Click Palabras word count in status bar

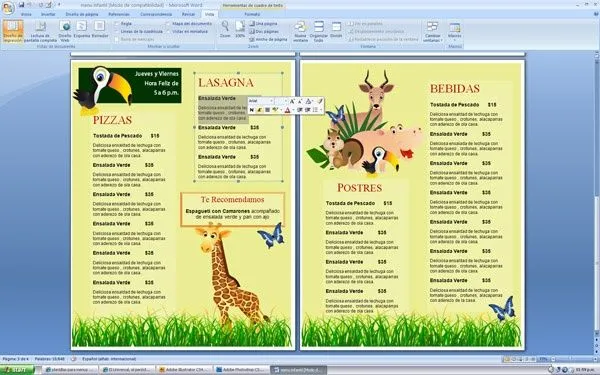click(x=50, y=359)
